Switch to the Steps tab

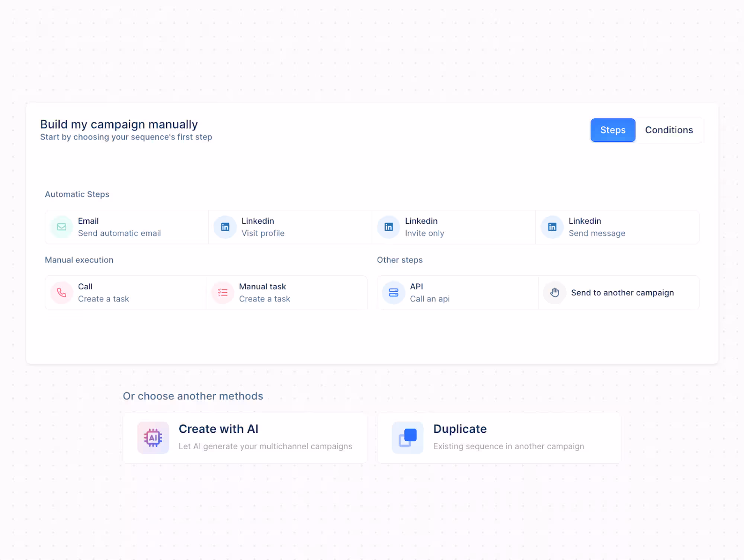[613, 130]
